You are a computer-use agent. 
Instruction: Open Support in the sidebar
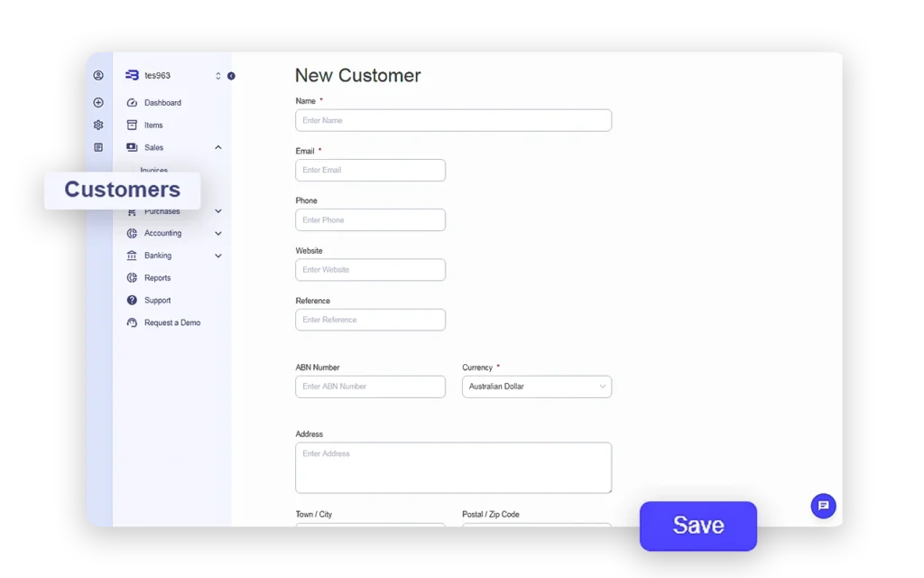(x=157, y=300)
